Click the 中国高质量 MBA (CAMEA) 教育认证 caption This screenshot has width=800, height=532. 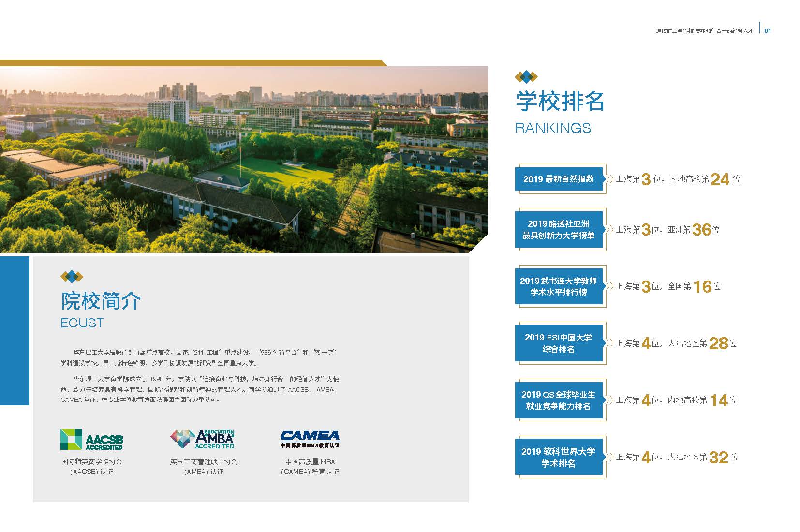[x=310, y=467]
